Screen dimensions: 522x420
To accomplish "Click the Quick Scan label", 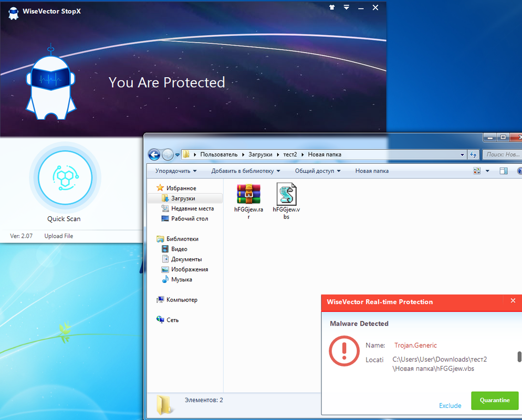I will click(64, 218).
